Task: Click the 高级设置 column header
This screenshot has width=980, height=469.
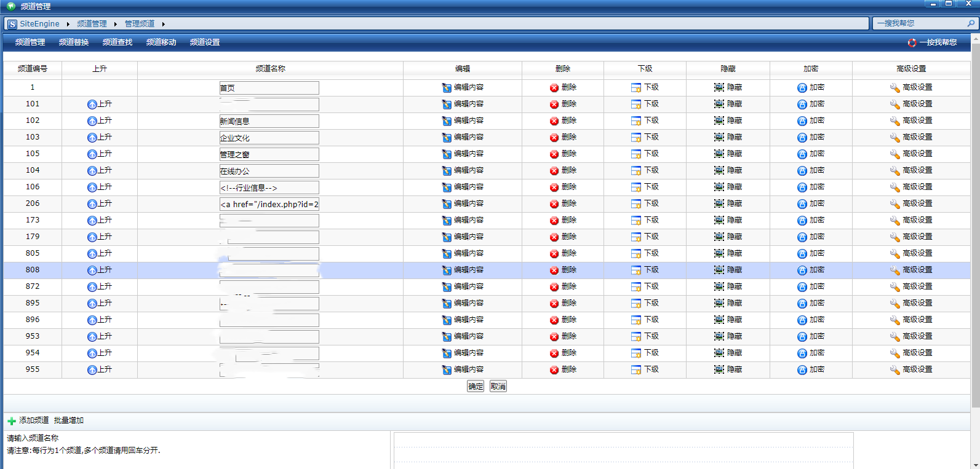Action: tap(911, 69)
